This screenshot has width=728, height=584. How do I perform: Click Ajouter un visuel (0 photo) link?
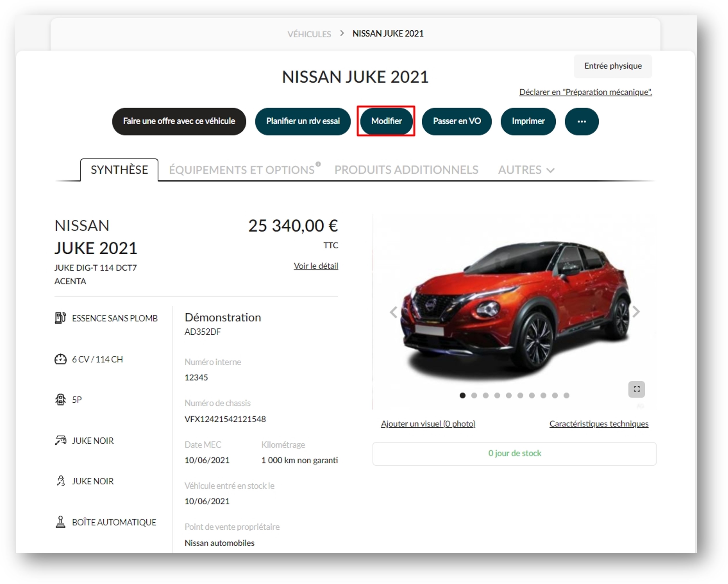click(428, 424)
